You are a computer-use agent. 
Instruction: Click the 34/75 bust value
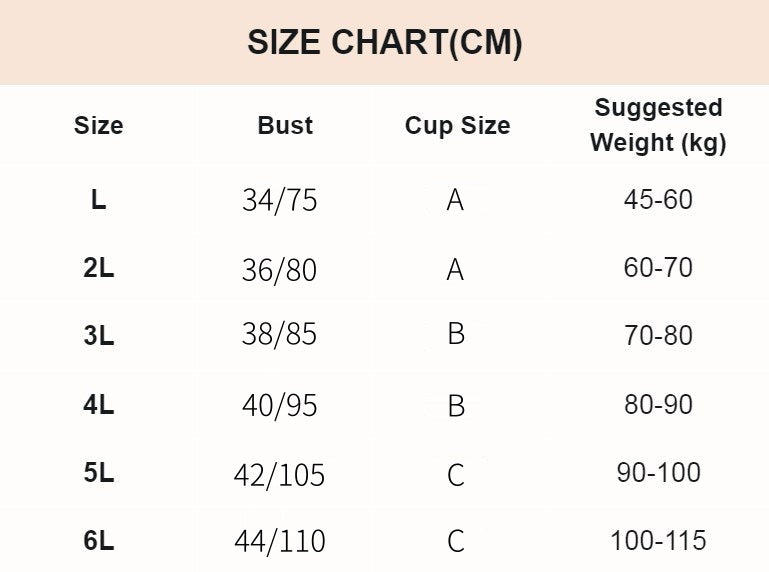(x=280, y=201)
